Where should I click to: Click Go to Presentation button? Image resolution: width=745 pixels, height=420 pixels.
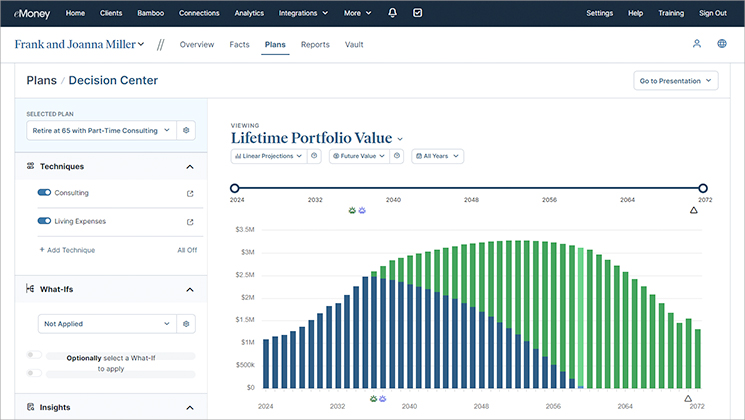(676, 81)
